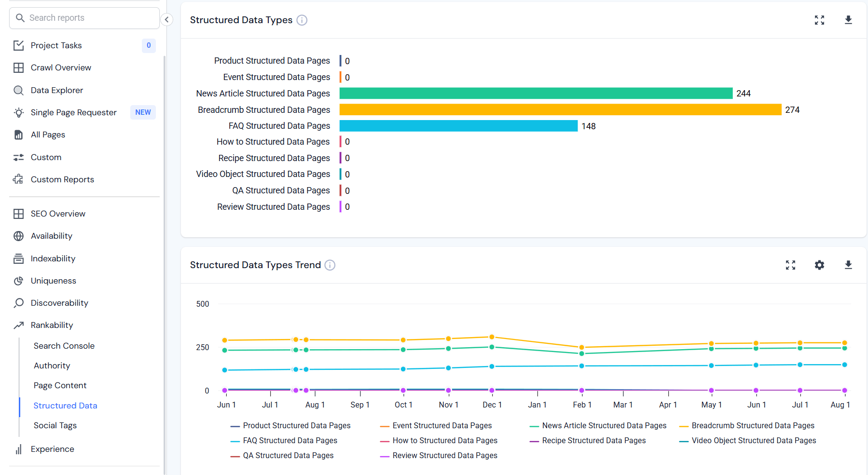Toggle Event Structured Data Pages legend series

click(436, 425)
